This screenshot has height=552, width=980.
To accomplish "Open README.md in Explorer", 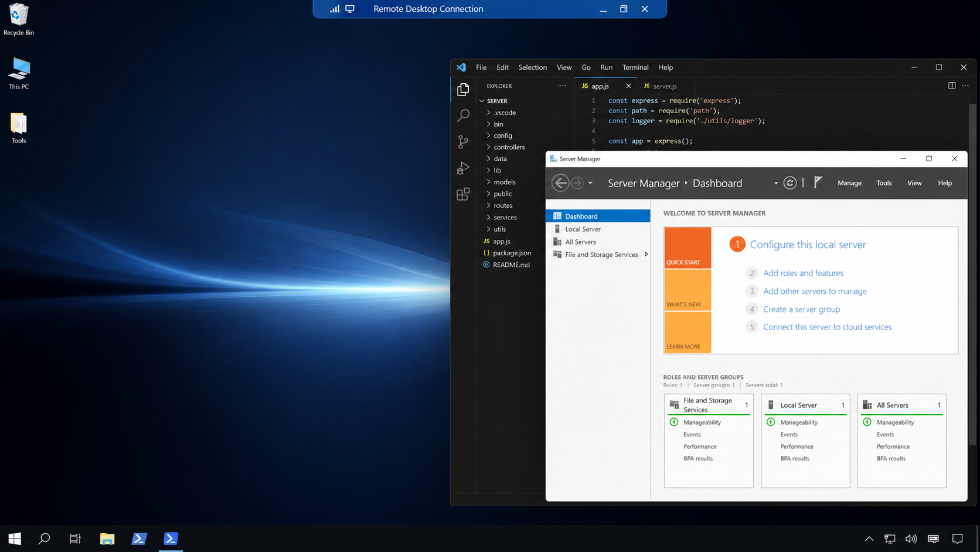I will click(x=511, y=265).
